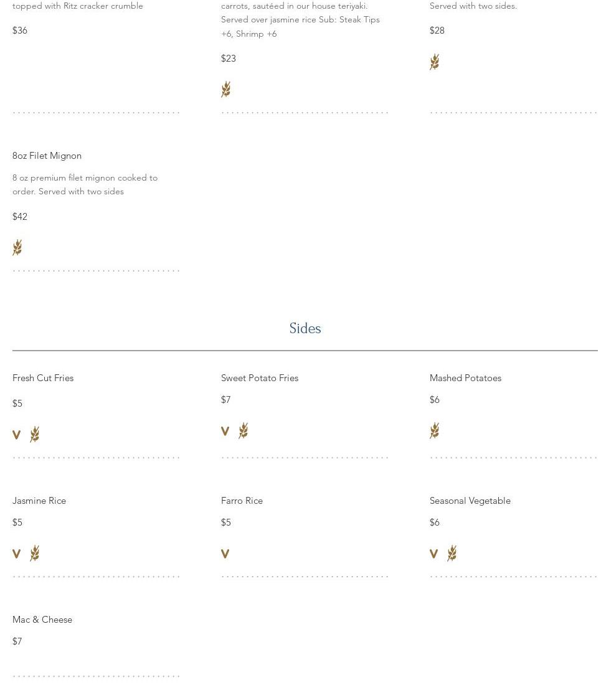The width and height of the screenshot is (601, 700).
Task: Click the gluten-free wheat icon under Jasmine Rice
Action: pos(35,553)
